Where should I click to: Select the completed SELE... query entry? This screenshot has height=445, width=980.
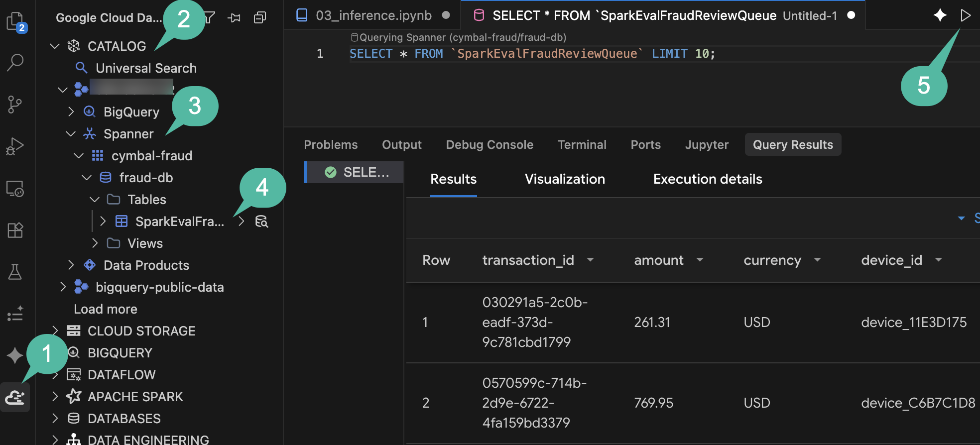coord(355,172)
